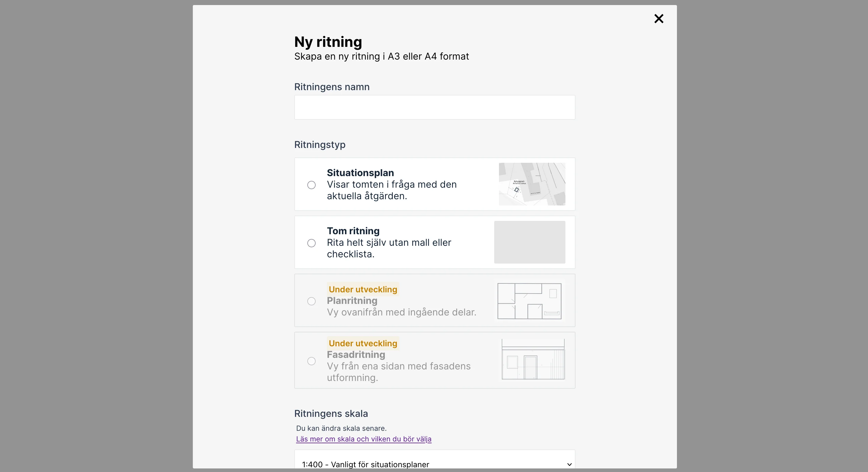Click the Ritningstyp section label
868x472 pixels.
(x=320, y=145)
